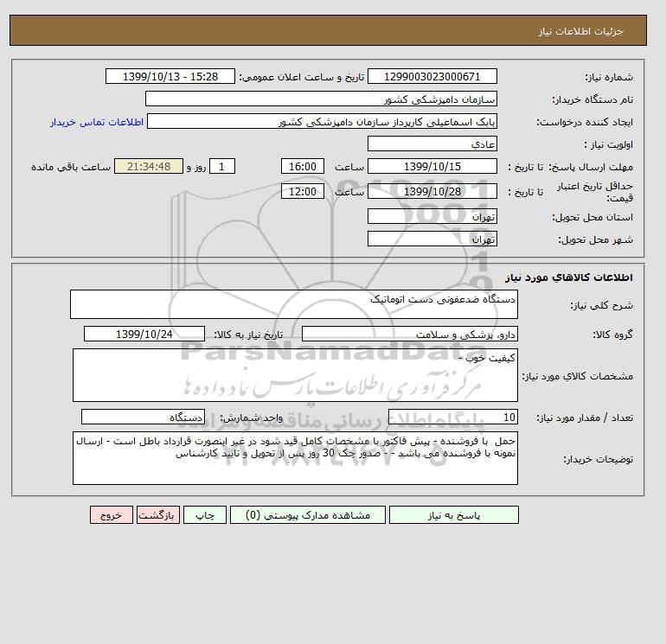Click the remaining time countdown 21:34:48

(149, 167)
